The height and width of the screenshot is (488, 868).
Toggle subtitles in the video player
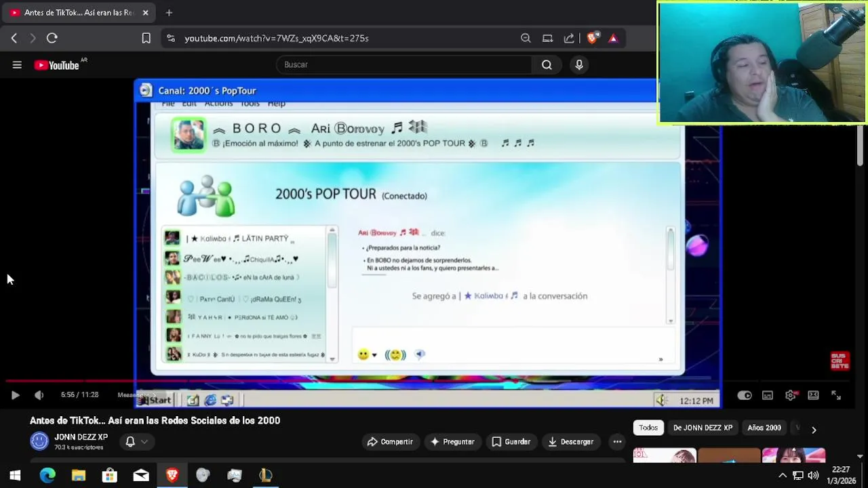(x=768, y=395)
